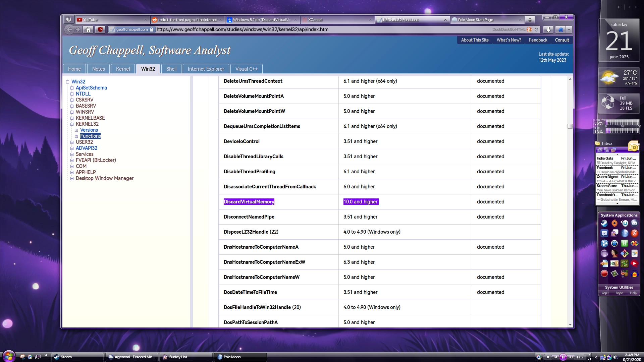
Task: Expand the Desktop Window Manager tree node
Action: pyautogui.click(x=72, y=178)
